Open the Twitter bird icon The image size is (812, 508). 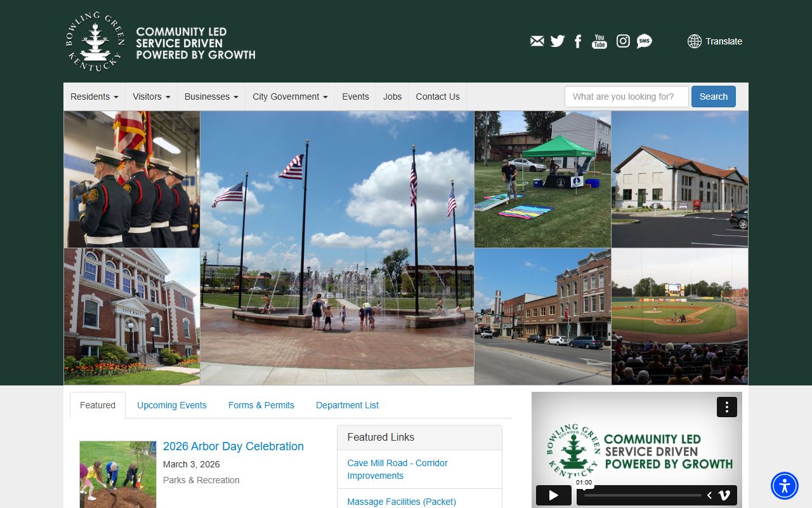(558, 41)
